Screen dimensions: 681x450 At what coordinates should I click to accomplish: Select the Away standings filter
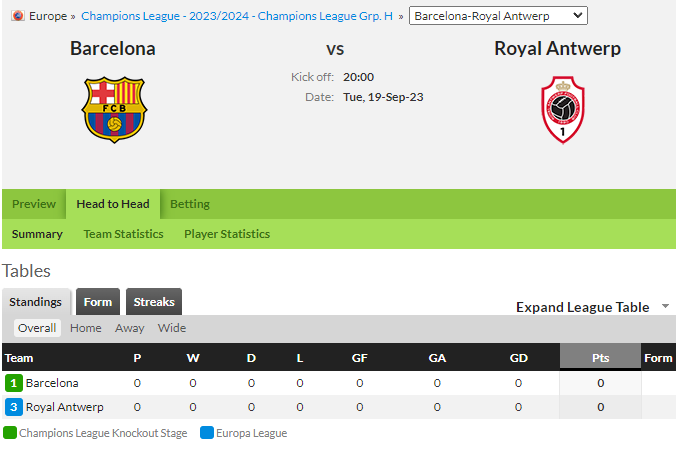129,328
